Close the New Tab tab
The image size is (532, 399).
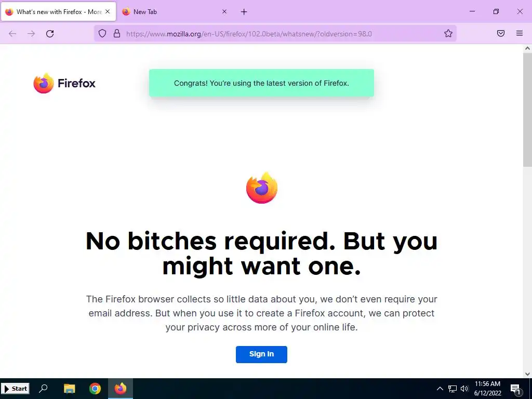[x=224, y=11]
